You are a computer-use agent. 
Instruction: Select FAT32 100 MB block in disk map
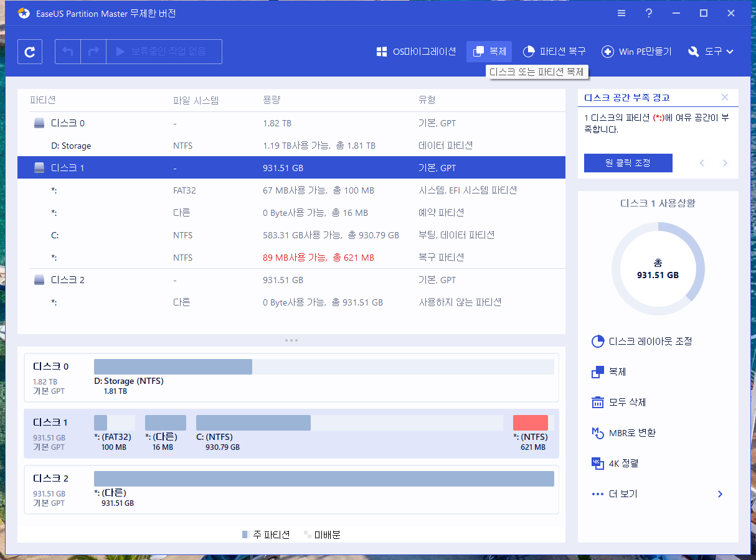tap(115, 422)
